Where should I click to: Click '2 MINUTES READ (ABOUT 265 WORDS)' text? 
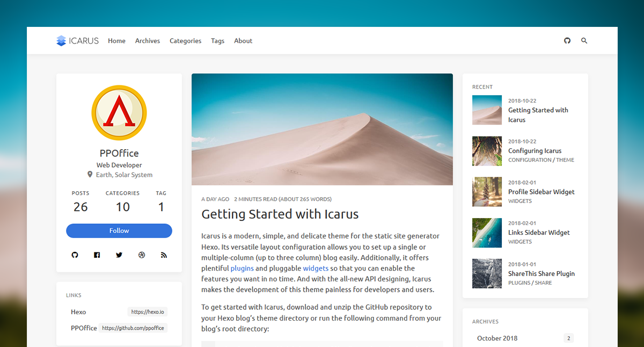pos(283,199)
